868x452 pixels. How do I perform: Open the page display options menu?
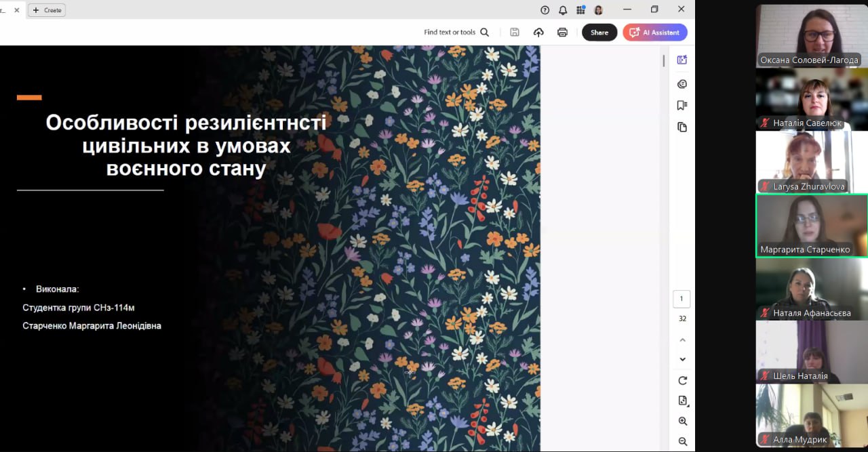682,400
